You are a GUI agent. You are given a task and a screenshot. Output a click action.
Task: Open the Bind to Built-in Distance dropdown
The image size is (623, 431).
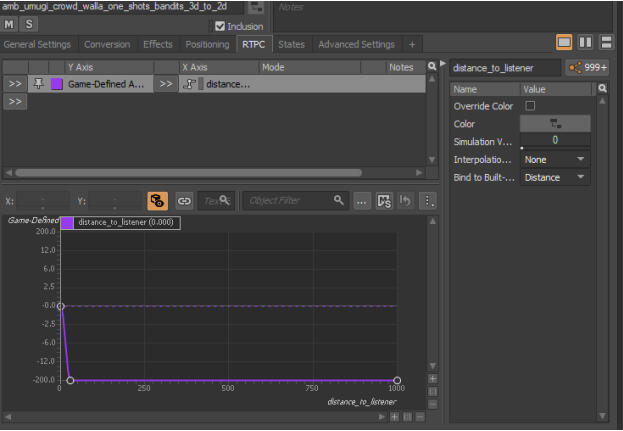click(555, 178)
